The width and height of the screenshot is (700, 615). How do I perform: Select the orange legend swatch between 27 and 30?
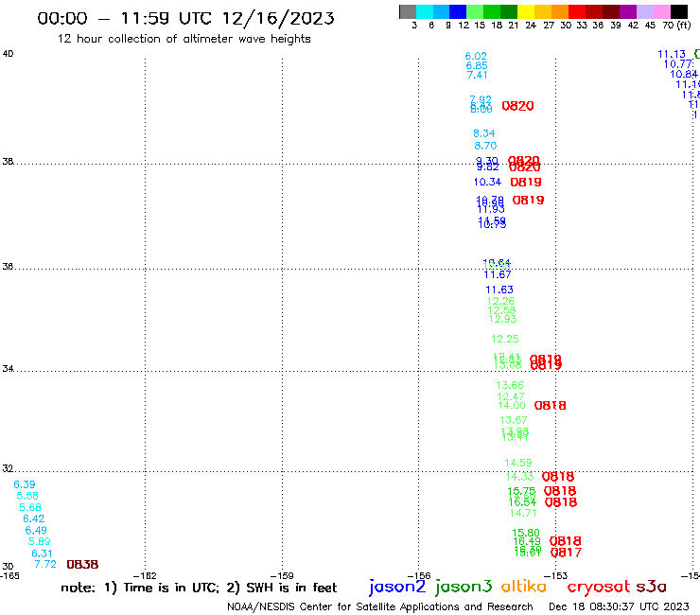[x=560, y=11]
